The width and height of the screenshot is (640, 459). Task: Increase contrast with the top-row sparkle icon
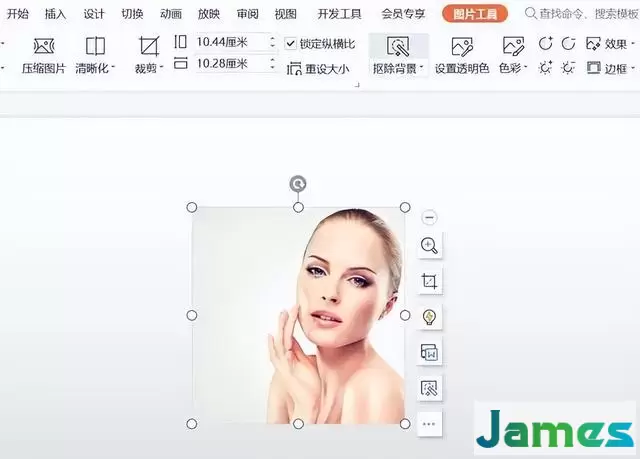tap(545, 43)
